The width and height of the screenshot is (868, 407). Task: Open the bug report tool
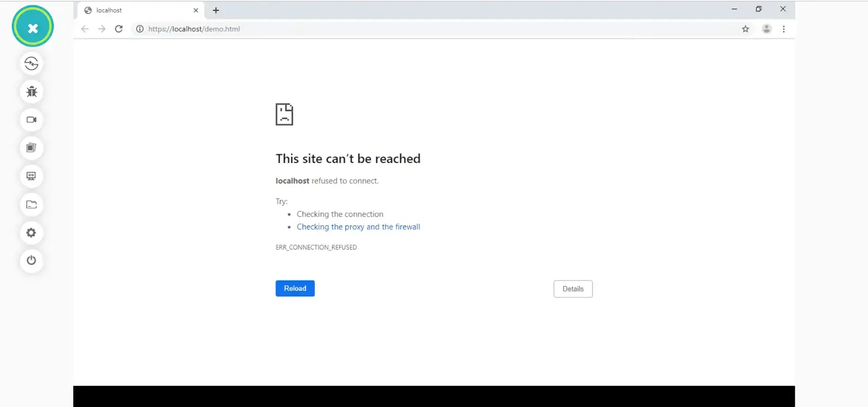tap(31, 92)
